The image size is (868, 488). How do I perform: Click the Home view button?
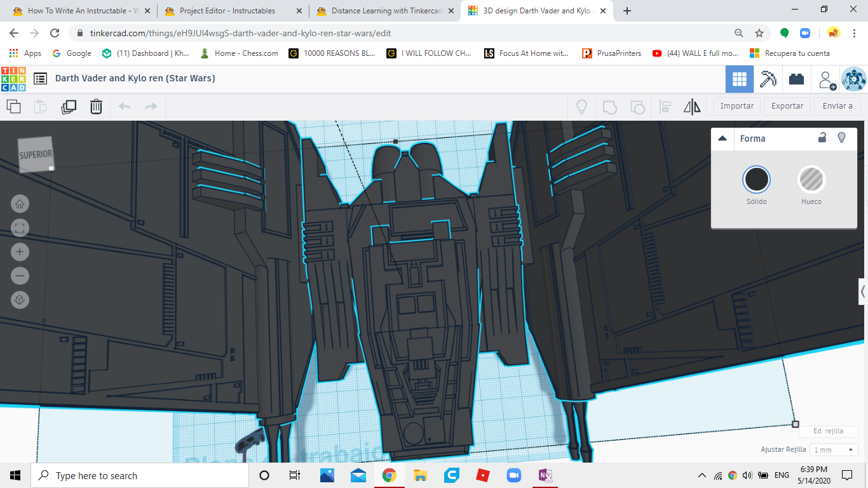point(20,204)
